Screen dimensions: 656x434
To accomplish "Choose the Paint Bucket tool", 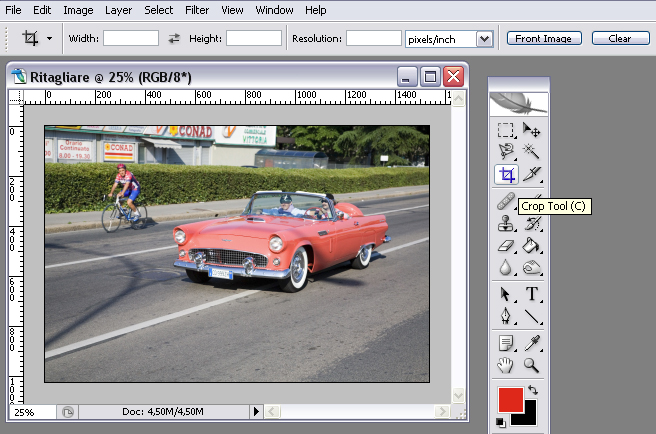I will (532, 245).
